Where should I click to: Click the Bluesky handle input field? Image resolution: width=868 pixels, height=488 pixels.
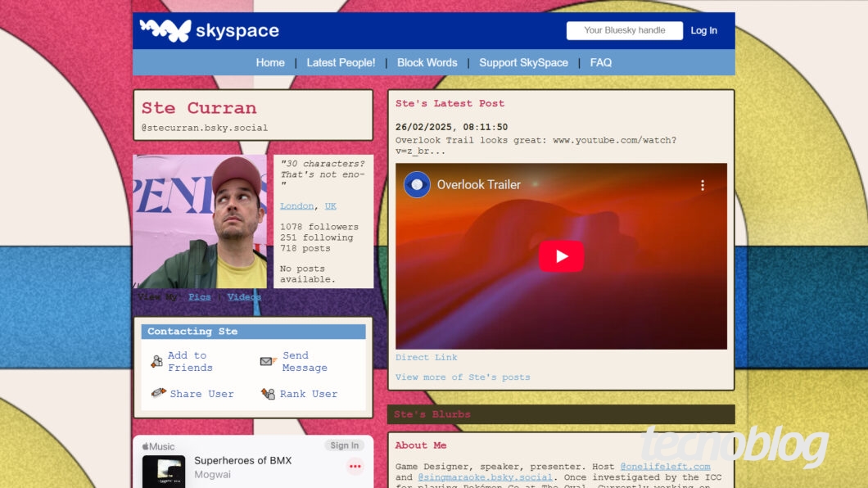click(x=625, y=30)
